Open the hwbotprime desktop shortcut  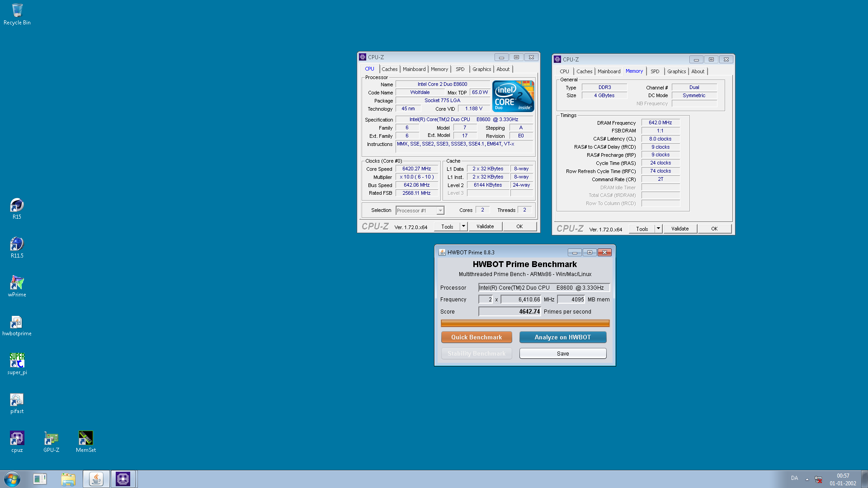[17, 325]
